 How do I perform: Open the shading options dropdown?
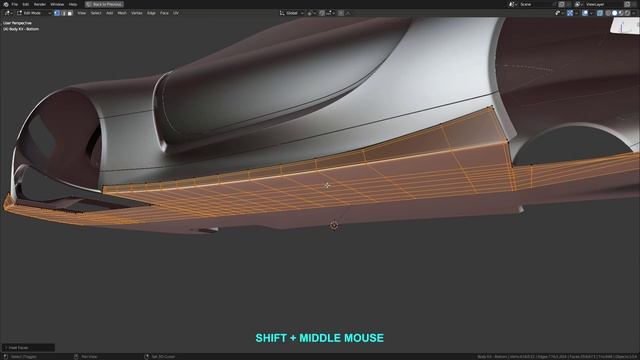[633, 13]
